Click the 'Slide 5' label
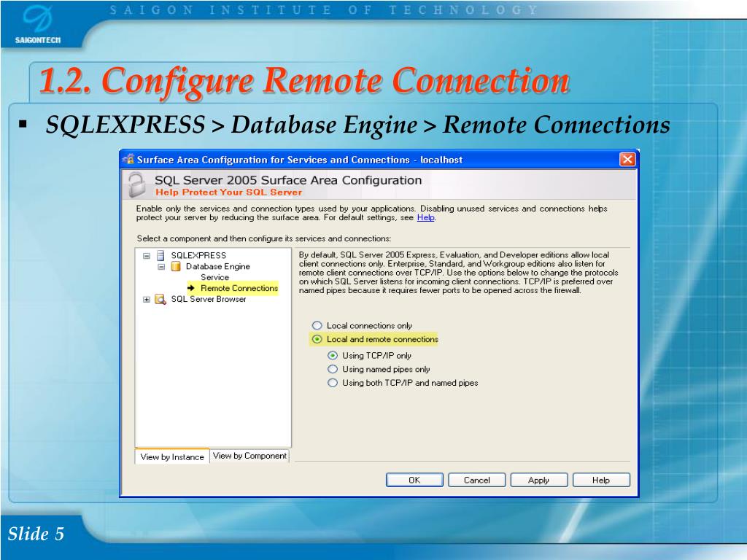Viewport: 747px width, 560px height. [x=36, y=533]
